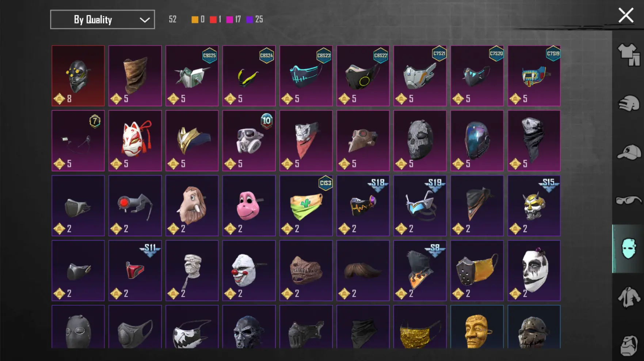
Task: Choose the white clown mask with red nose
Action: tap(249, 271)
